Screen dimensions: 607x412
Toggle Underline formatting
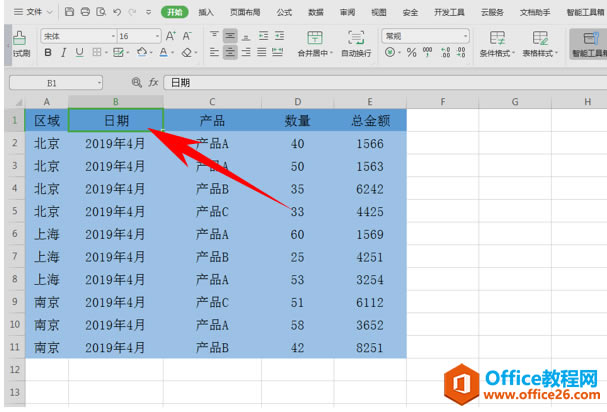coord(79,52)
